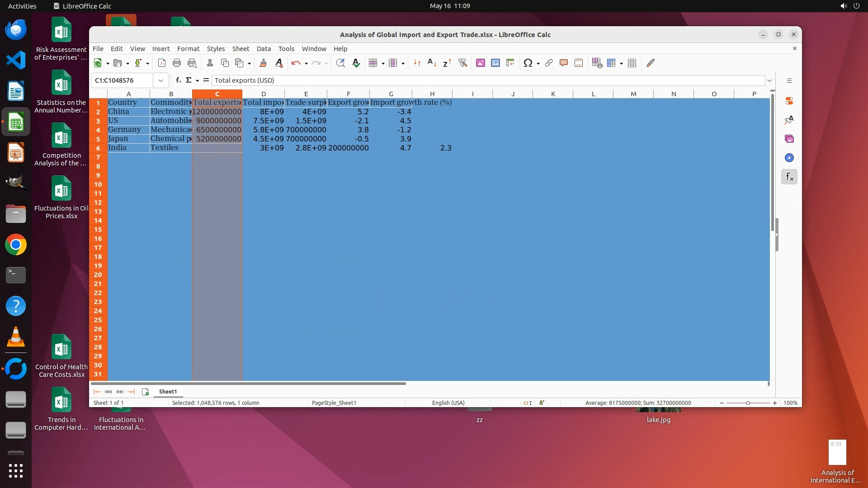Click the Insert Hyperlink chain icon
Image resolution: width=868 pixels, height=488 pixels.
(549, 63)
